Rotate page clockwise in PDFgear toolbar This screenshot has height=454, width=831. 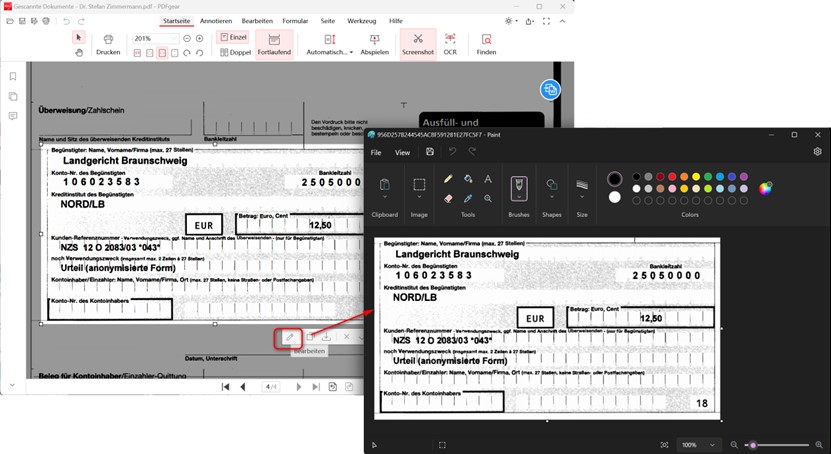click(187, 53)
